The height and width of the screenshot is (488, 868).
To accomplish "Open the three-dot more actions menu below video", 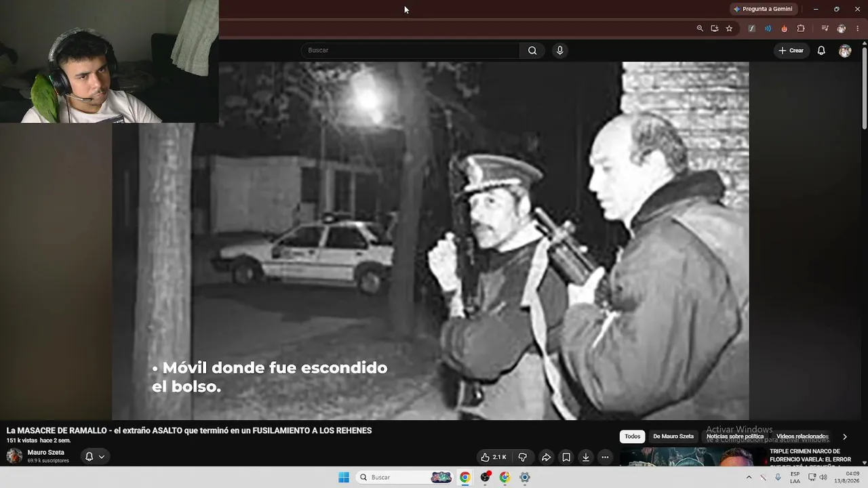I will pyautogui.click(x=606, y=457).
